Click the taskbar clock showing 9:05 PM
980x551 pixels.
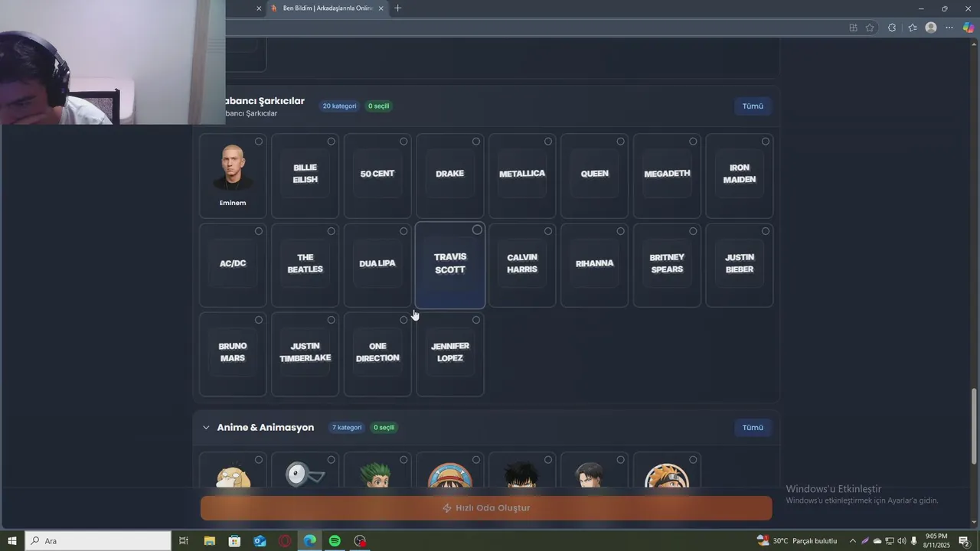coord(936,541)
